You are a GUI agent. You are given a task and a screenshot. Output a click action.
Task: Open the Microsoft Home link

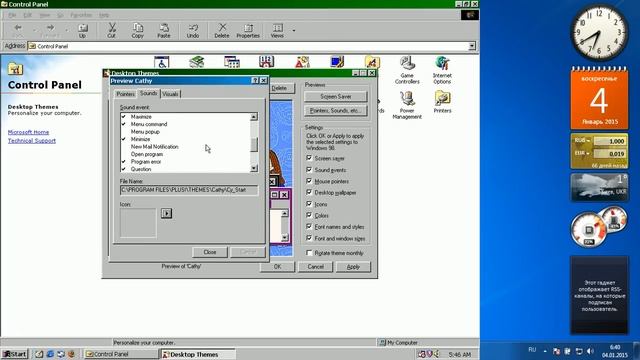point(28,132)
